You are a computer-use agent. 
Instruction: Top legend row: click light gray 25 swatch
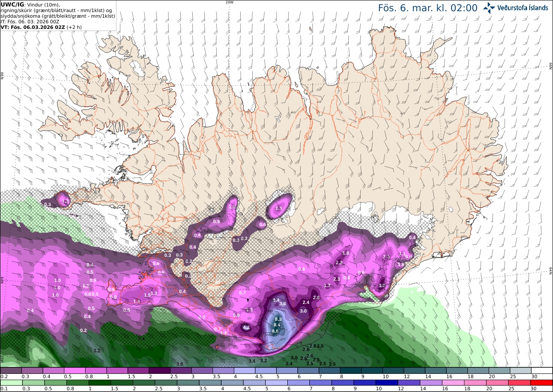[521, 370]
